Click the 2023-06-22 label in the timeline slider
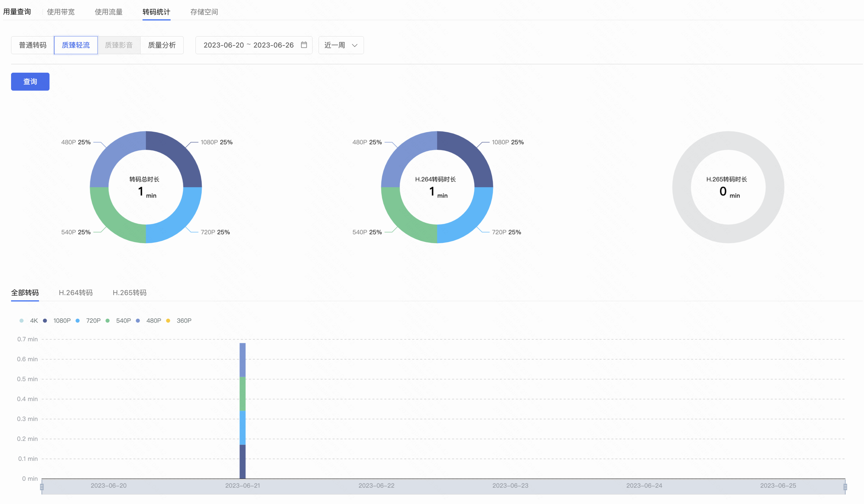This screenshot has height=504, width=864. click(x=376, y=486)
